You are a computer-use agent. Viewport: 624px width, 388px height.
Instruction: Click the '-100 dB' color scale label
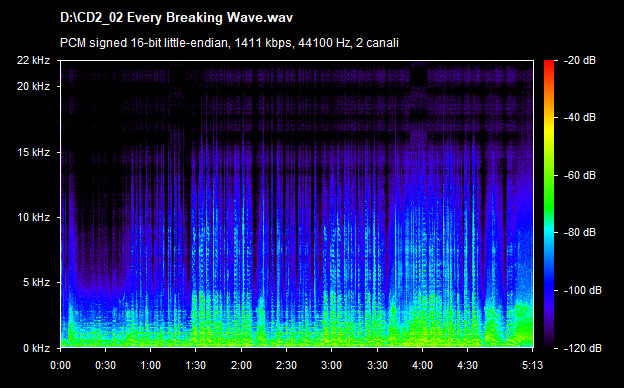point(583,291)
